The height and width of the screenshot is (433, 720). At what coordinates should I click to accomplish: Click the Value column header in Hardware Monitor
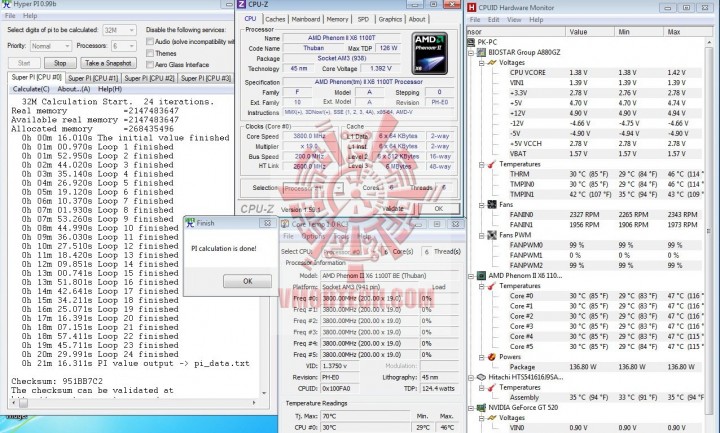click(x=590, y=32)
